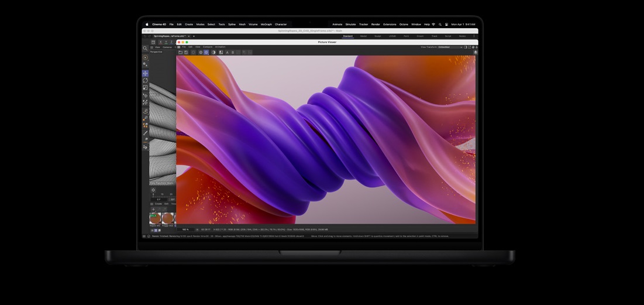Click the open in new window icon

470,47
